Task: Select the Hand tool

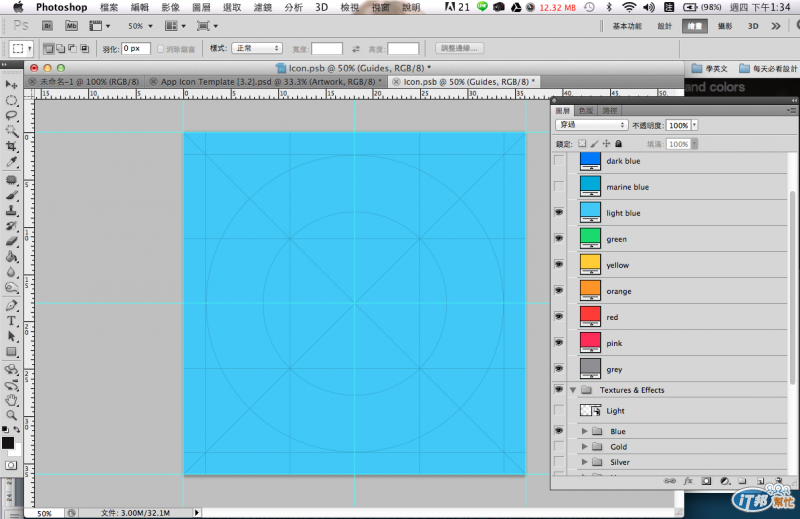Action: [x=11, y=400]
